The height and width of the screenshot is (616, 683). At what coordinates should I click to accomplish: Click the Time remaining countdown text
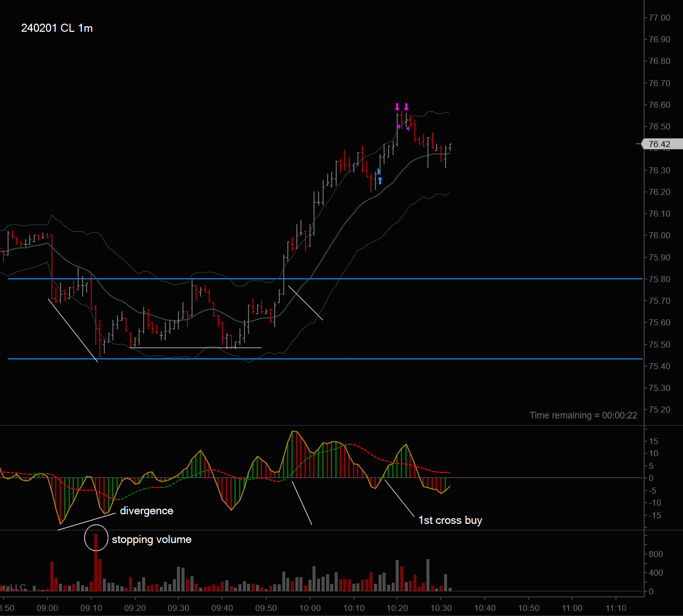click(x=583, y=416)
